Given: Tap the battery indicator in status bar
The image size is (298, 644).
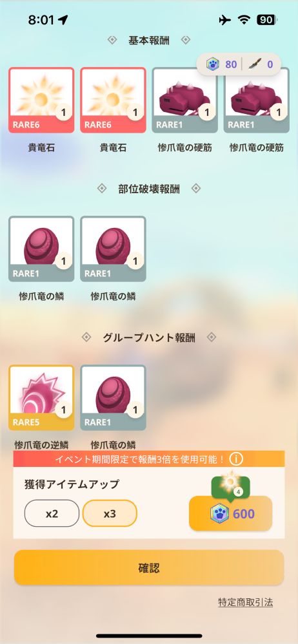Looking at the screenshot, I should tap(268, 20).
